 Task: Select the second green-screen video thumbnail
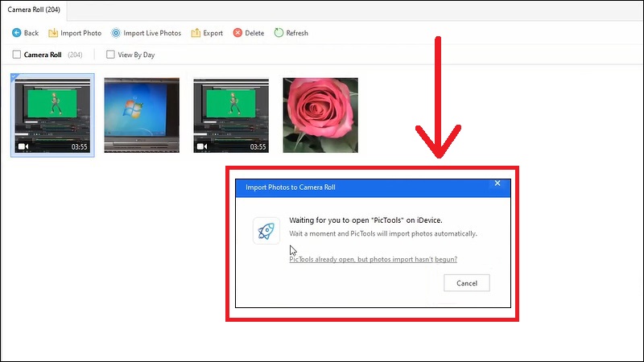[231, 115]
